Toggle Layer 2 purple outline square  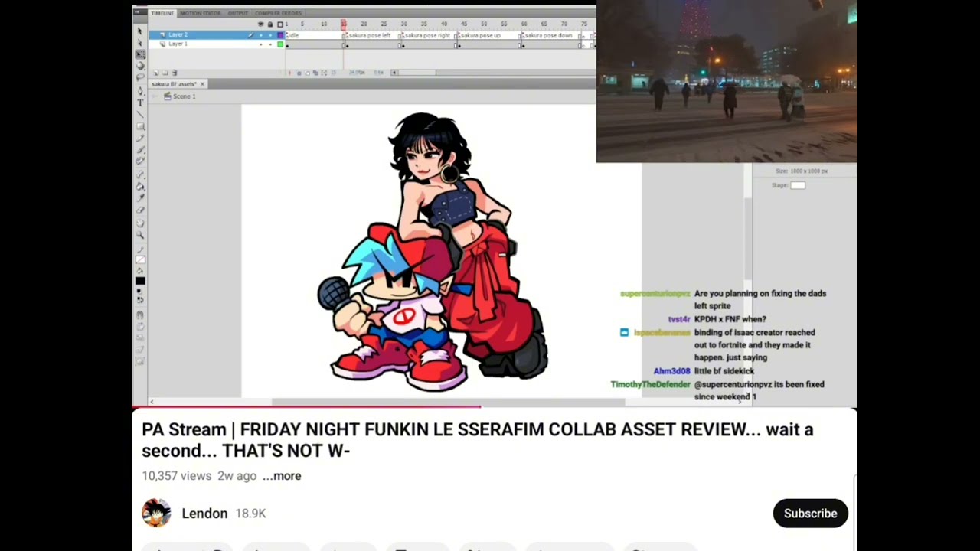[x=280, y=35]
